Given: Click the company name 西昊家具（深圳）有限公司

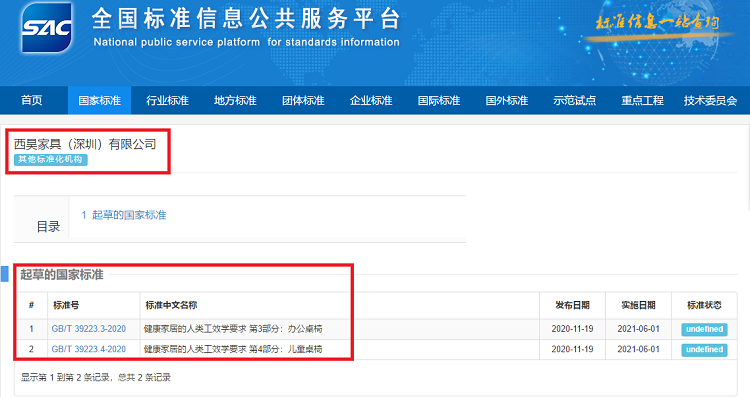Looking at the screenshot, I should 85,144.
